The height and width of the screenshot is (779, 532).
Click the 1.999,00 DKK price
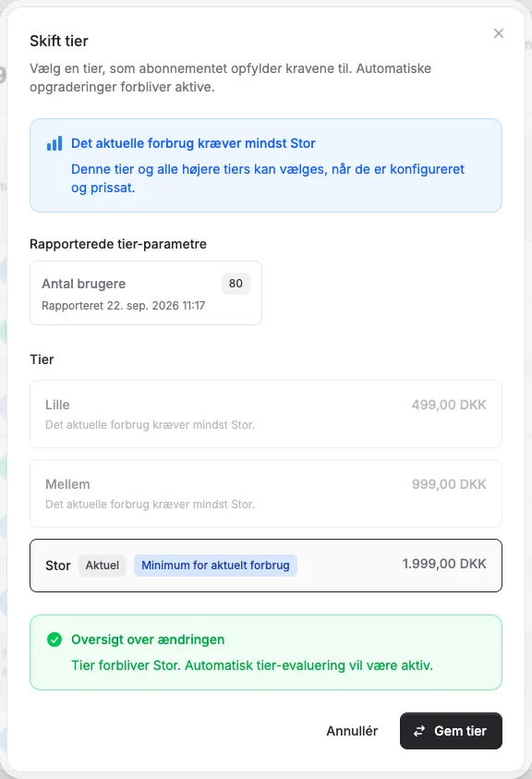coord(444,564)
